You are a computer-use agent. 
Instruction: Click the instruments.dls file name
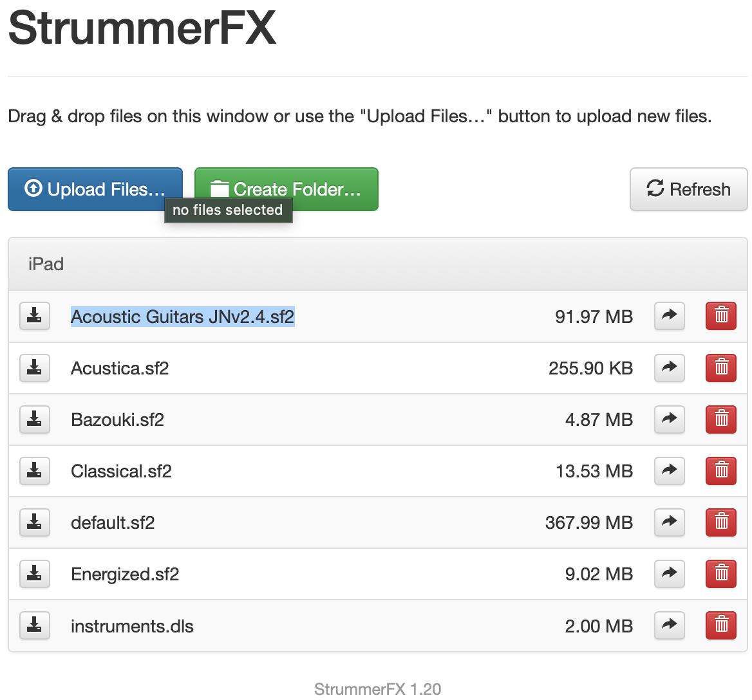(132, 626)
